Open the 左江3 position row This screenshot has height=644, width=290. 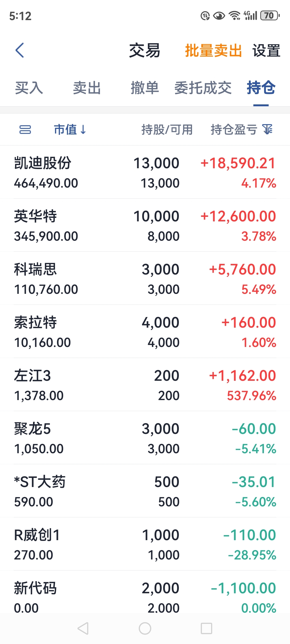(145, 385)
